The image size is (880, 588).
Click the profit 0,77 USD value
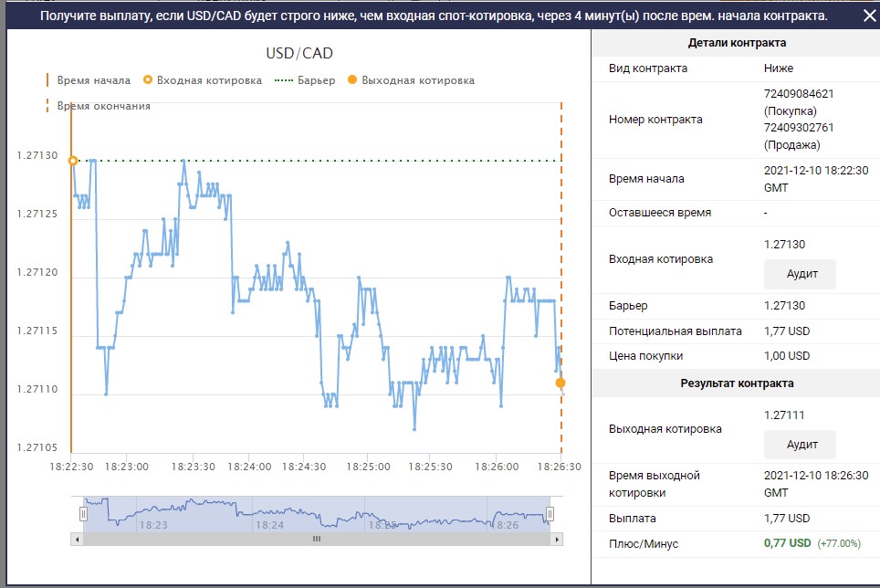pyautogui.click(x=788, y=543)
